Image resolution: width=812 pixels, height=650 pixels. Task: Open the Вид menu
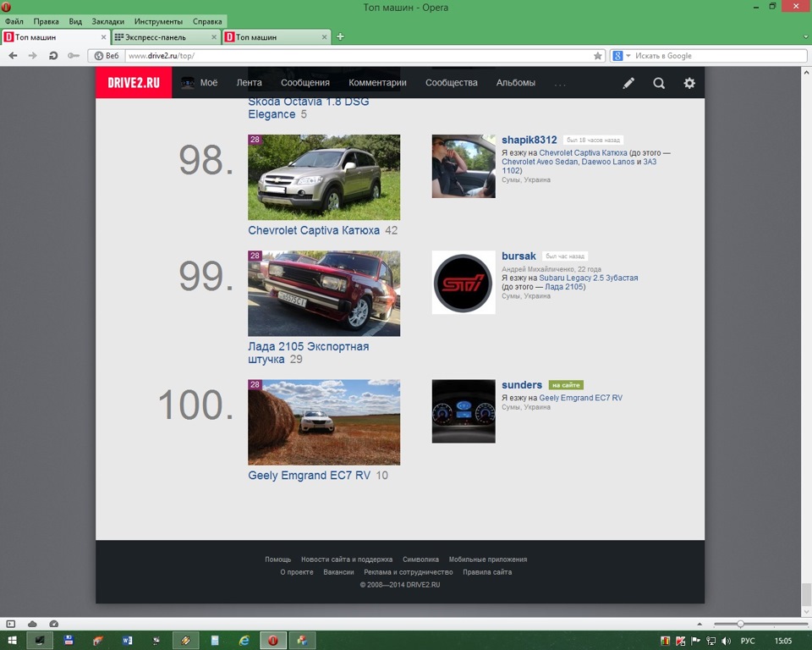coord(75,21)
